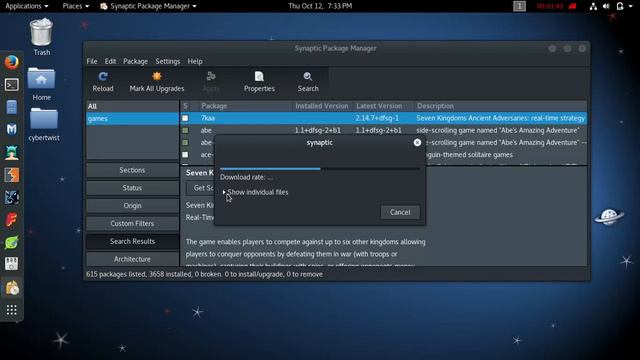This screenshot has width=640, height=360.
Task: Click the volume icon in top bar
Action: [606, 6]
